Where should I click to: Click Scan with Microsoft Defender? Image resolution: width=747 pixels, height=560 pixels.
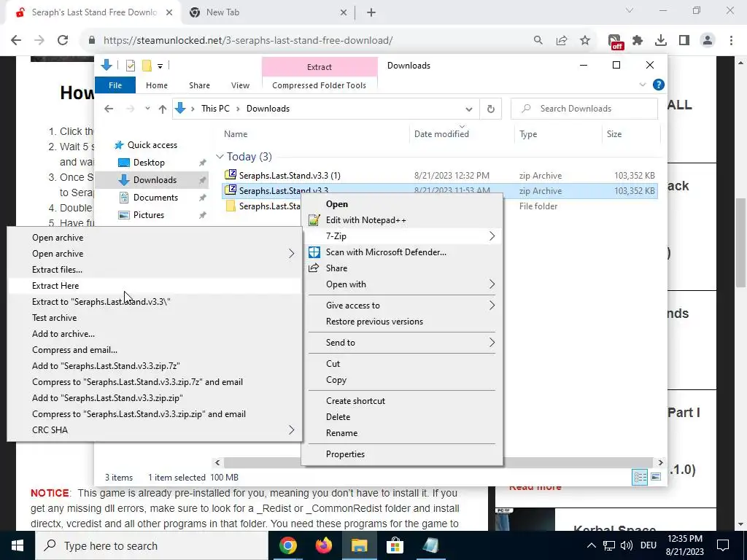point(402,252)
